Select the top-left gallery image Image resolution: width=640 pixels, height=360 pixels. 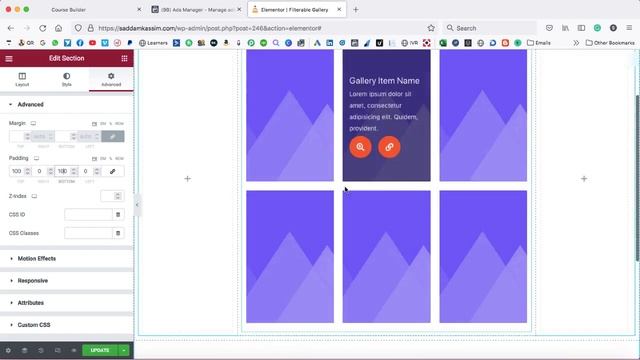coord(290,115)
